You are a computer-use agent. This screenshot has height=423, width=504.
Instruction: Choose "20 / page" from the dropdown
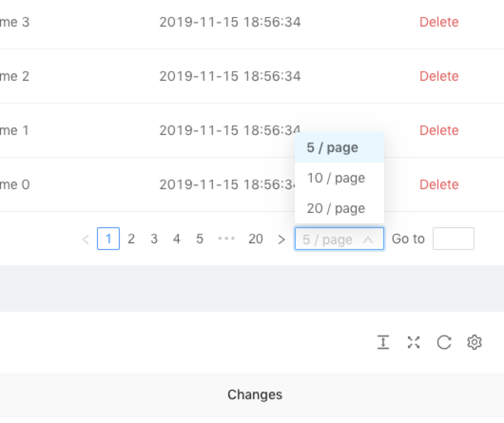click(x=336, y=208)
